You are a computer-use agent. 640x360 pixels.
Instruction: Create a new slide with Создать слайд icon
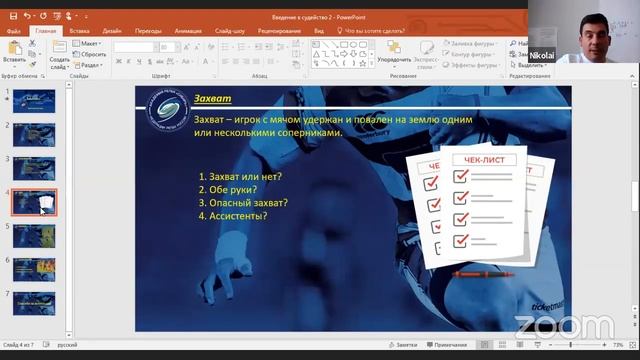tap(60, 47)
